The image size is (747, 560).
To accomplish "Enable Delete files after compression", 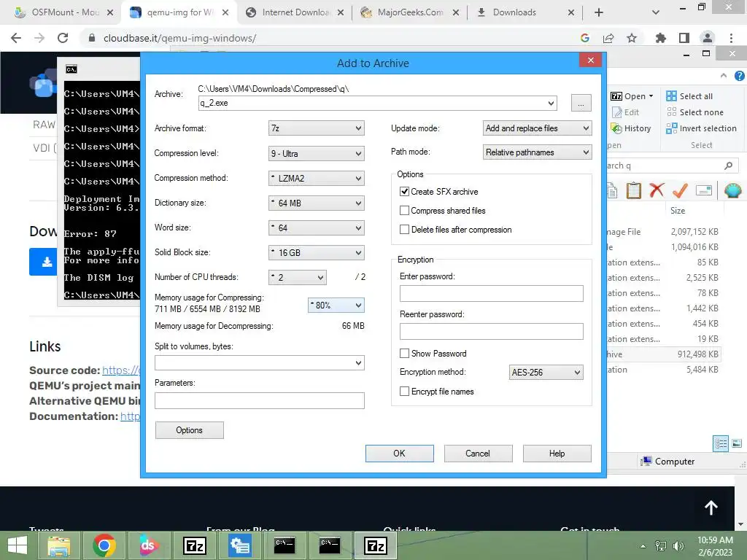I will pos(404,230).
